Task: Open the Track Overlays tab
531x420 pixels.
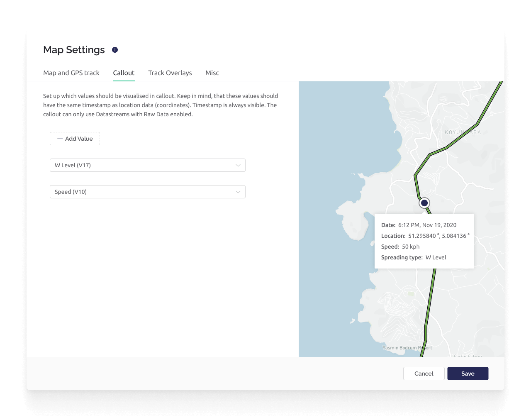Action: 170,73
